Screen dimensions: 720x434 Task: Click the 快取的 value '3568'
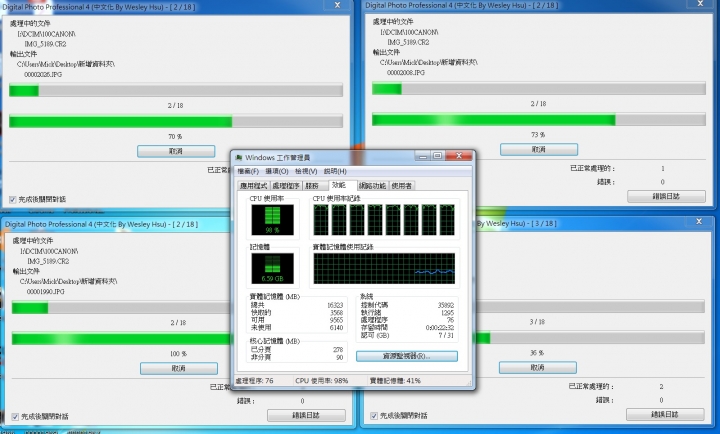[337, 312]
